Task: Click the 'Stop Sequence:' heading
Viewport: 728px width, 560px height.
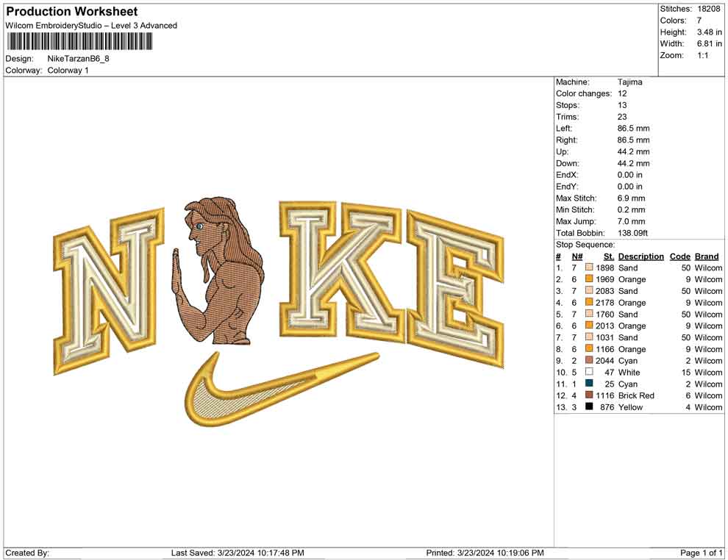Action: (585, 245)
